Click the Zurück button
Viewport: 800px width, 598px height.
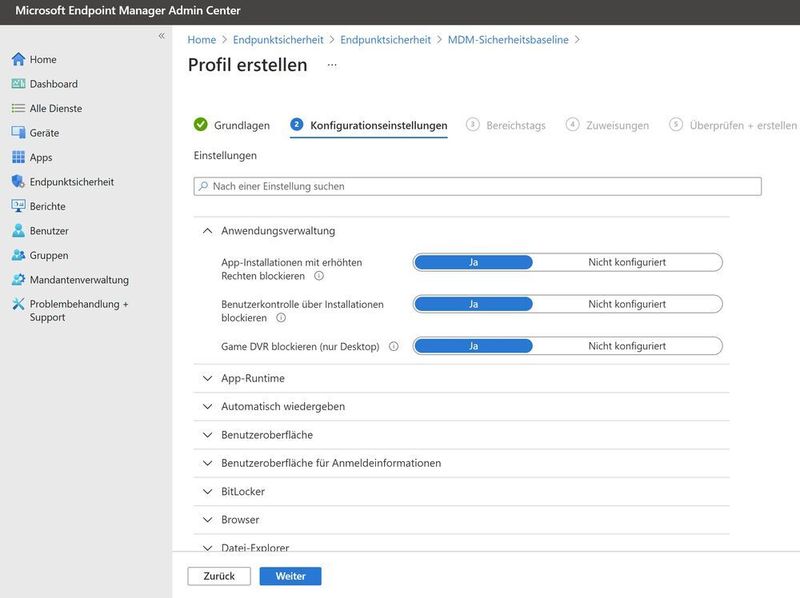[219, 576]
